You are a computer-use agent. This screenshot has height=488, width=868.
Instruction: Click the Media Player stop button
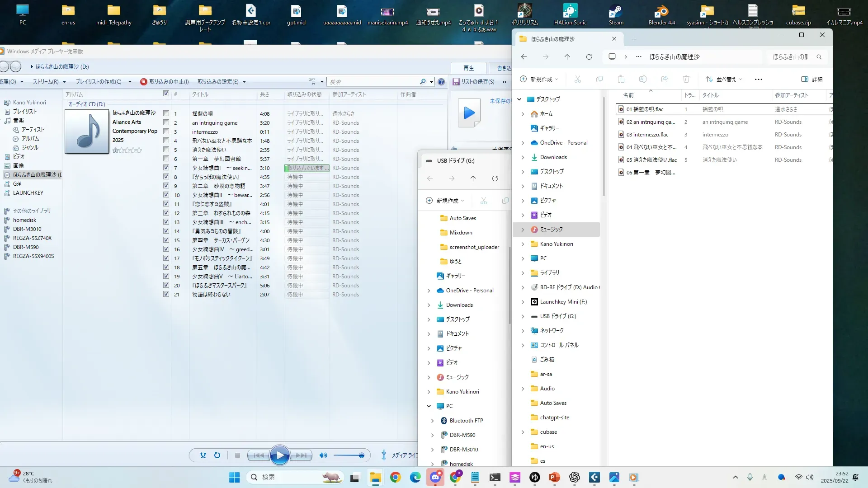237,455
